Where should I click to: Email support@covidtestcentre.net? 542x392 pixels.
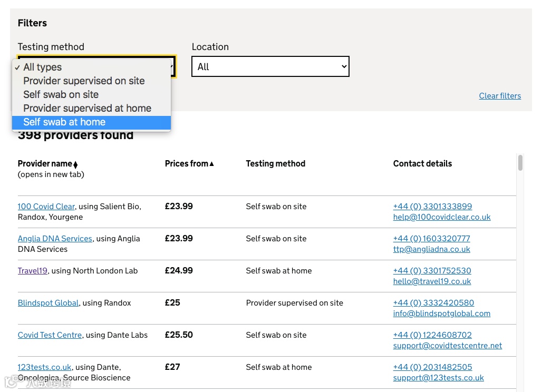click(447, 346)
